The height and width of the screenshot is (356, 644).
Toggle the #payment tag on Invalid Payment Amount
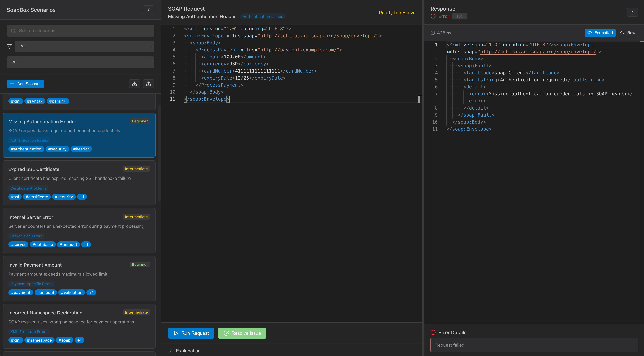pos(20,292)
